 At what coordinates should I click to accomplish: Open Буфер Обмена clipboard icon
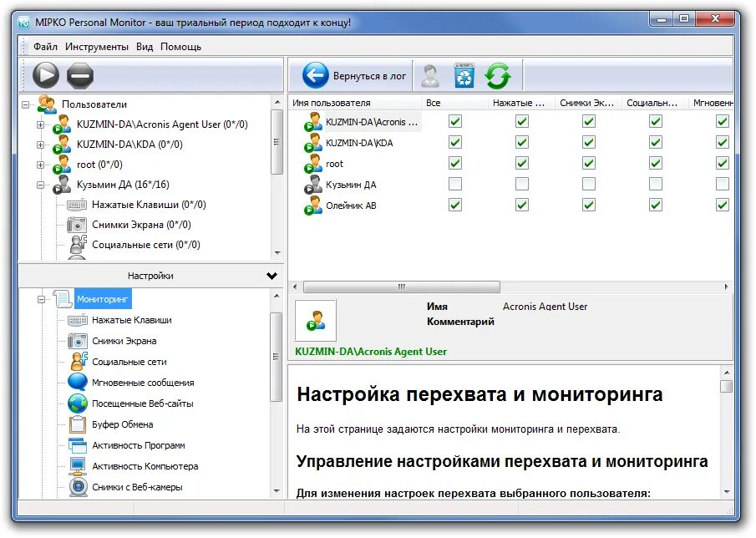click(77, 424)
